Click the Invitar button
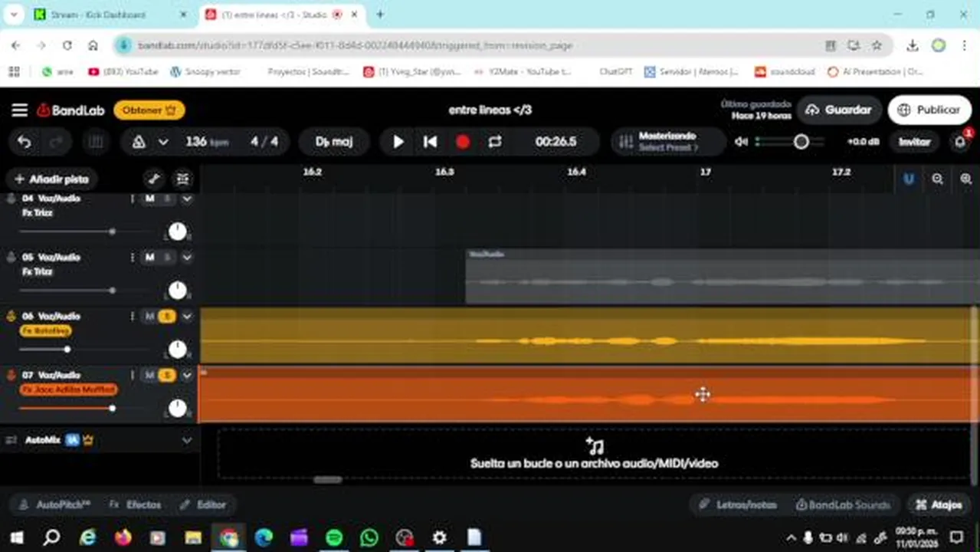 (914, 142)
